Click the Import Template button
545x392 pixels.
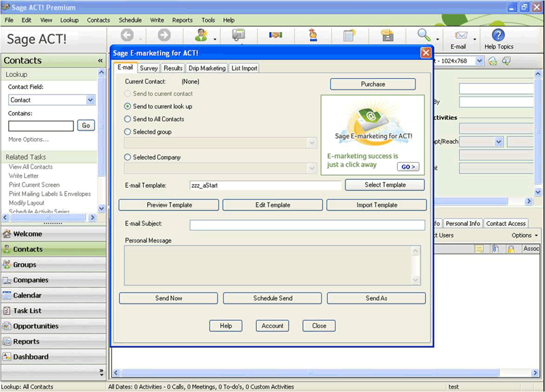[377, 206]
